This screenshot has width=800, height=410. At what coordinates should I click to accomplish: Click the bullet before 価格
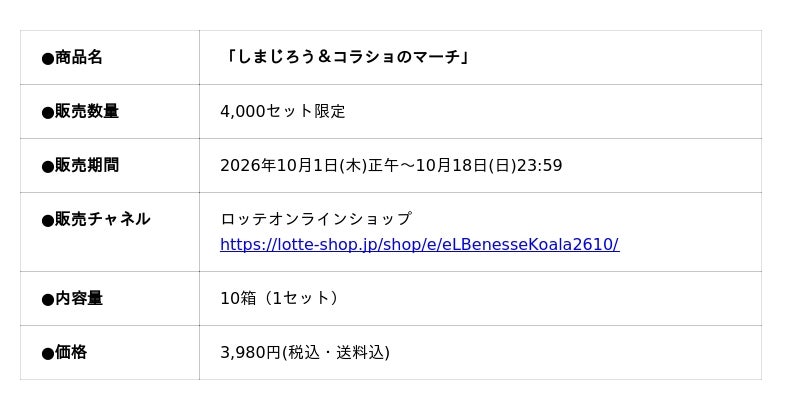[x=48, y=353]
